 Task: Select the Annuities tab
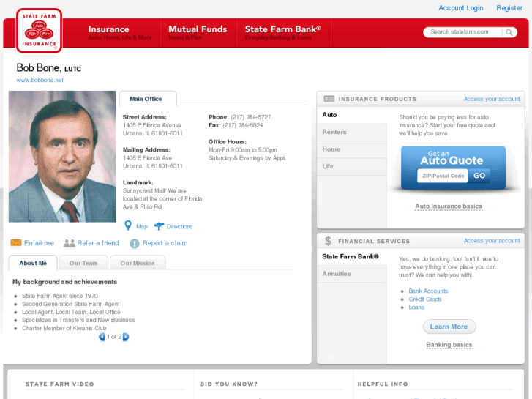coord(352,274)
